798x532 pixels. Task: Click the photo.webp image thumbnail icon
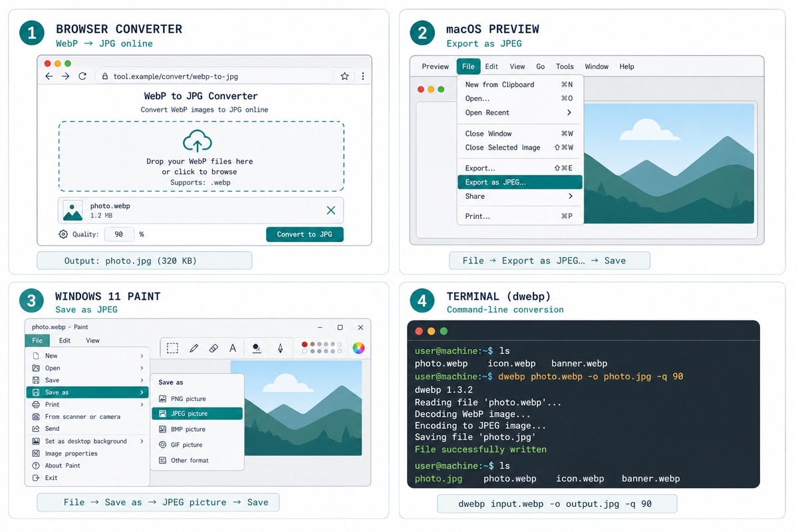pos(72,210)
